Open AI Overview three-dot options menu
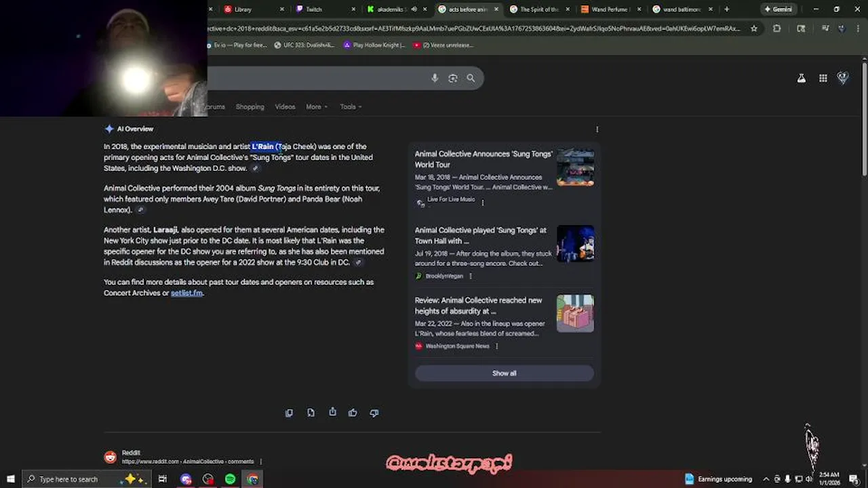 click(x=597, y=129)
